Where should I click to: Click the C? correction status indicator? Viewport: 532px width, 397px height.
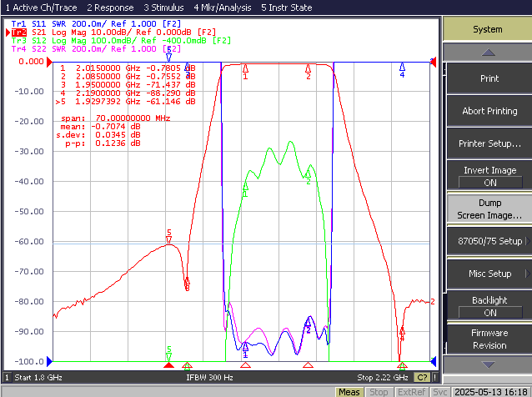[x=422, y=378]
